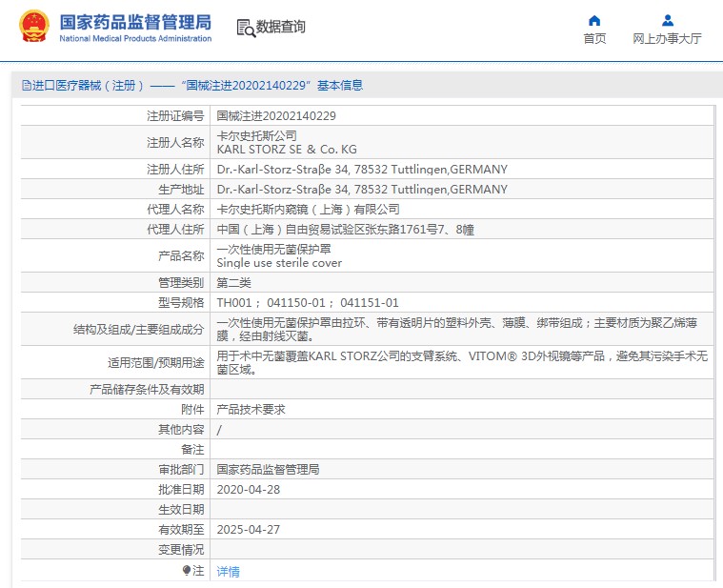Viewport: 723px width, 588px height.
Task: Click the 注册人名称 row label
Action: point(175,143)
